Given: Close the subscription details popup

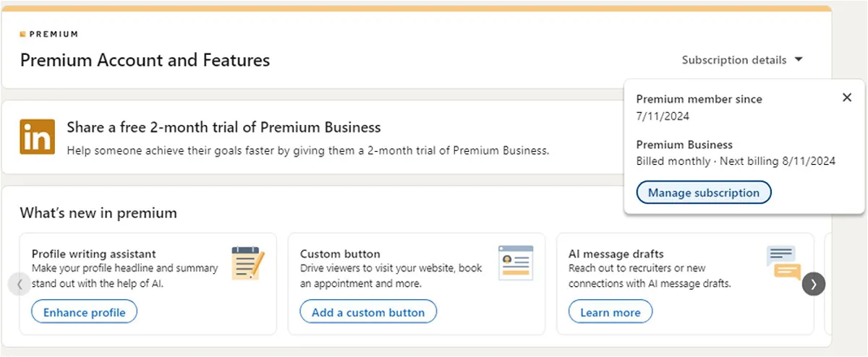Looking at the screenshot, I should pyautogui.click(x=847, y=98).
